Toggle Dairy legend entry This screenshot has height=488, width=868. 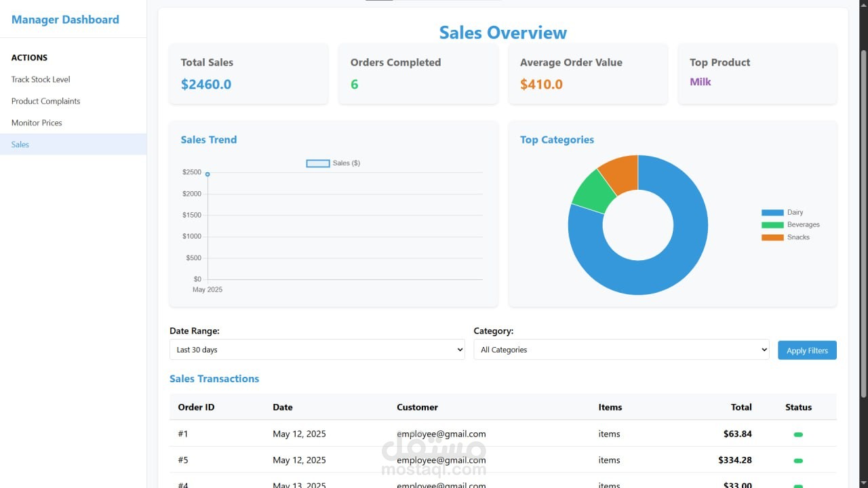(x=783, y=213)
